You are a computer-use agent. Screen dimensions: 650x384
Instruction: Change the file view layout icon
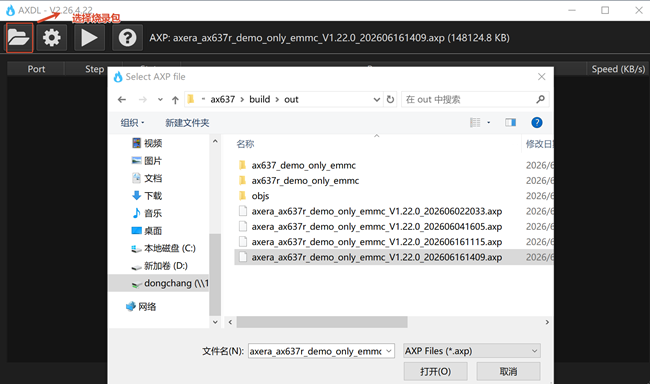point(475,122)
